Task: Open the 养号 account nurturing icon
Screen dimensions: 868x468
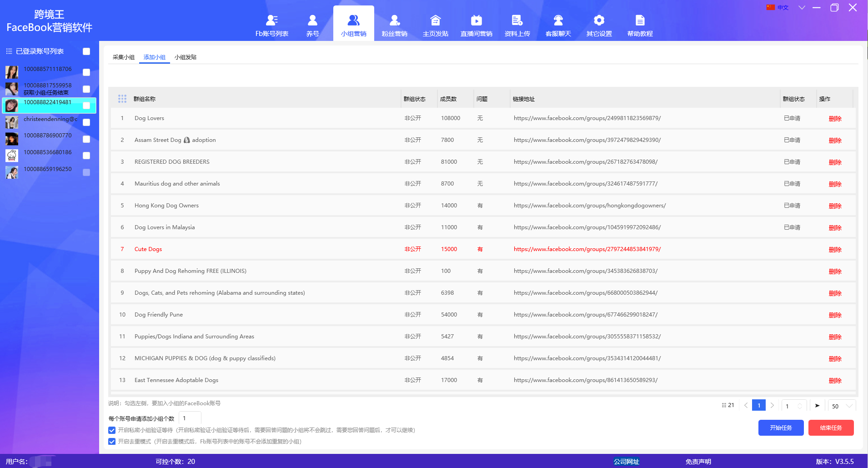Action: click(312, 20)
